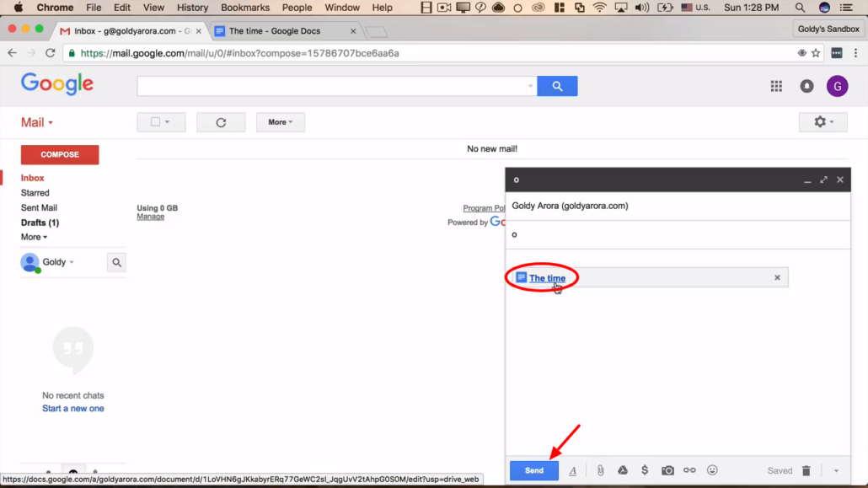Click the browser reload icon
The image size is (868, 488).
point(50,53)
